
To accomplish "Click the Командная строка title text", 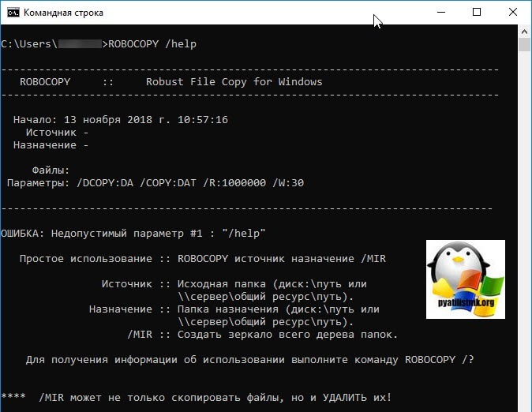I will coord(63,13).
